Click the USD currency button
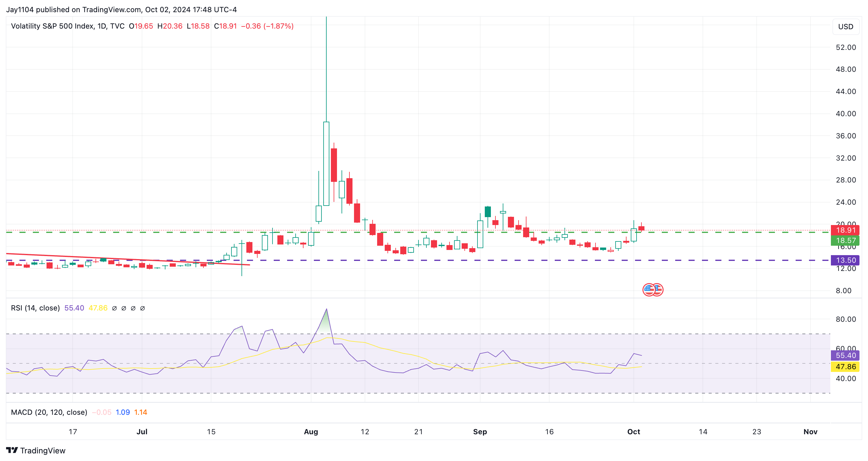 click(845, 27)
